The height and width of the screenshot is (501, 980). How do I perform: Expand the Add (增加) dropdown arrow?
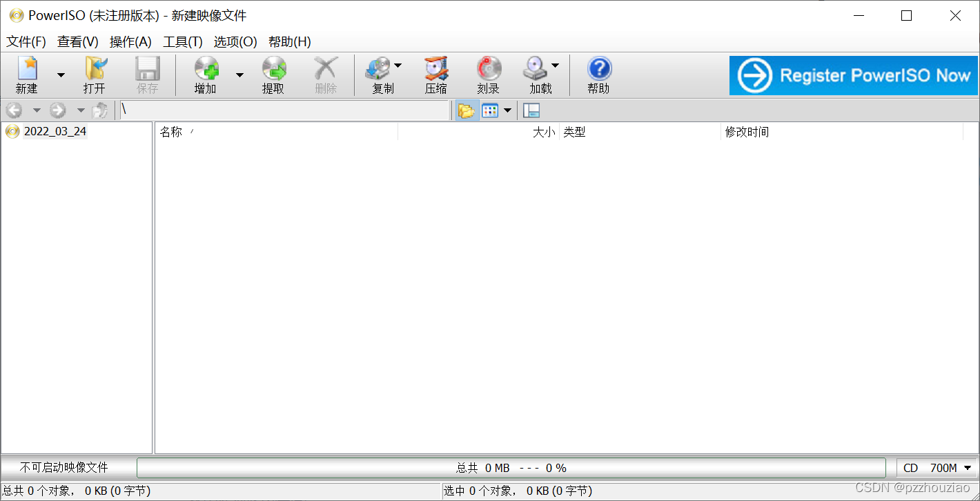[x=239, y=75]
